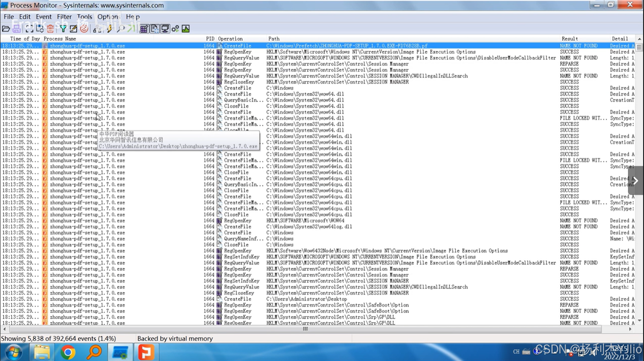Toggle Show Network Activity

click(165, 29)
